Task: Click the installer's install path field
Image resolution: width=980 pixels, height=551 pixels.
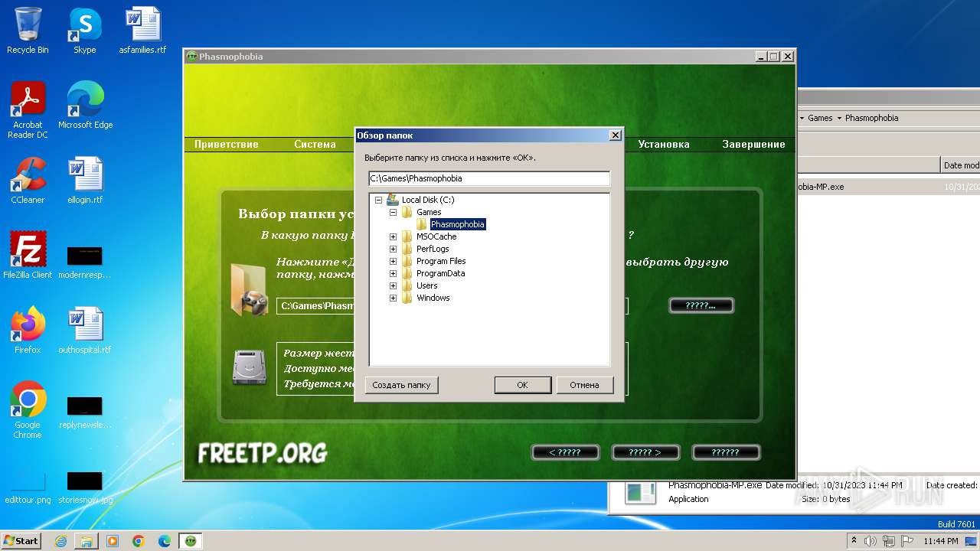Action: coord(452,305)
